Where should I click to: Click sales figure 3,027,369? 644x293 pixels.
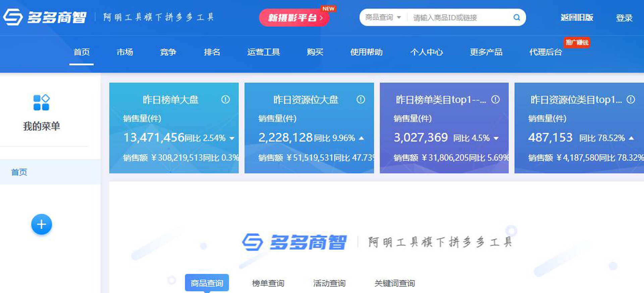pyautogui.click(x=421, y=137)
